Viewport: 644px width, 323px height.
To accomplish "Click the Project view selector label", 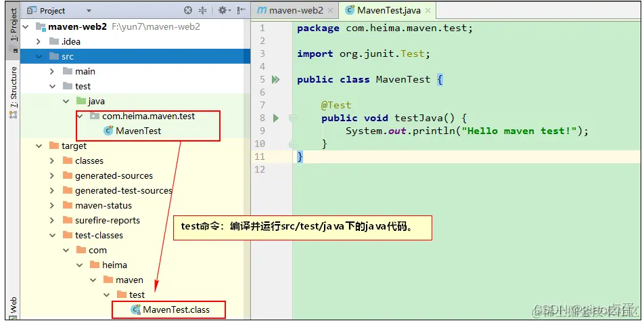I will (x=52, y=11).
